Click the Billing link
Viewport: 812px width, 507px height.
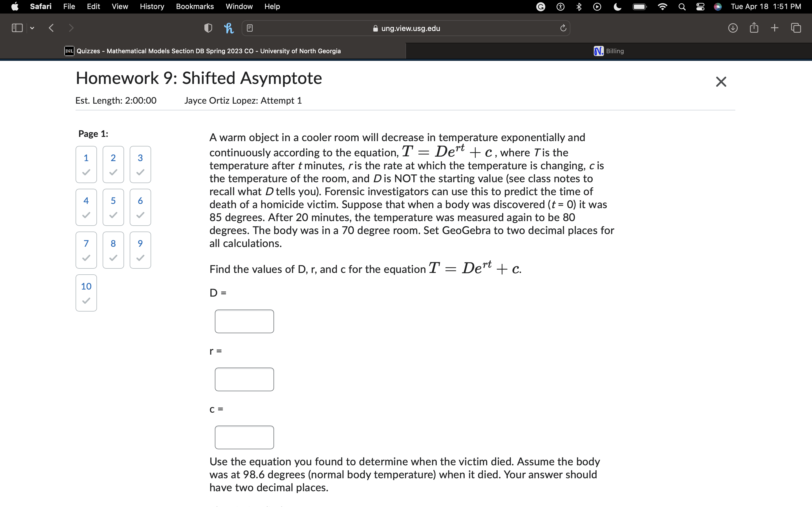[614, 51]
